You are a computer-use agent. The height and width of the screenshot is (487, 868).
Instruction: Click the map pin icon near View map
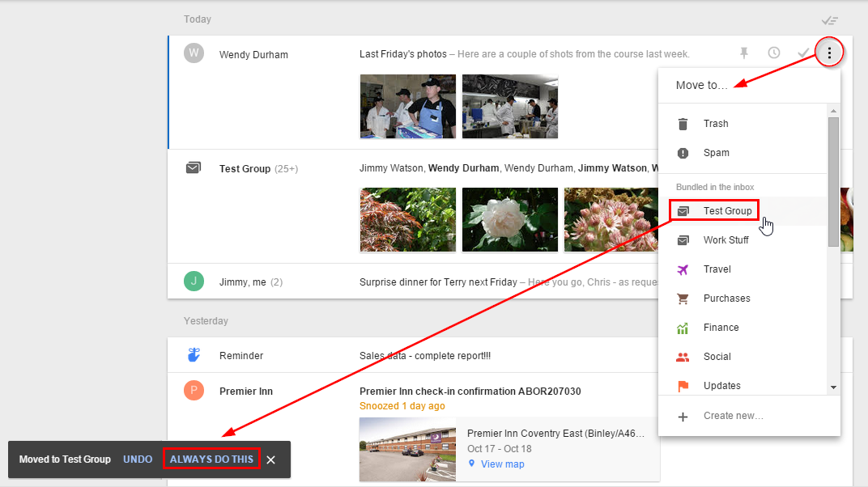(471, 464)
